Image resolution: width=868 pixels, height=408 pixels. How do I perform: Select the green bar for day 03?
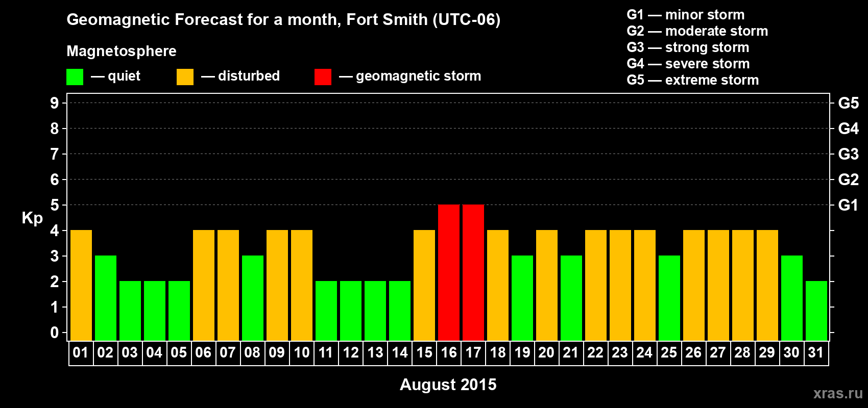point(130,311)
